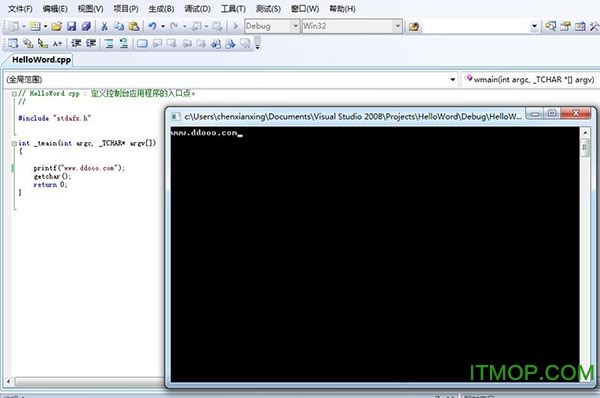Select the HelloWord.cpp editor tab
600x398 pixels.
[x=41, y=60]
